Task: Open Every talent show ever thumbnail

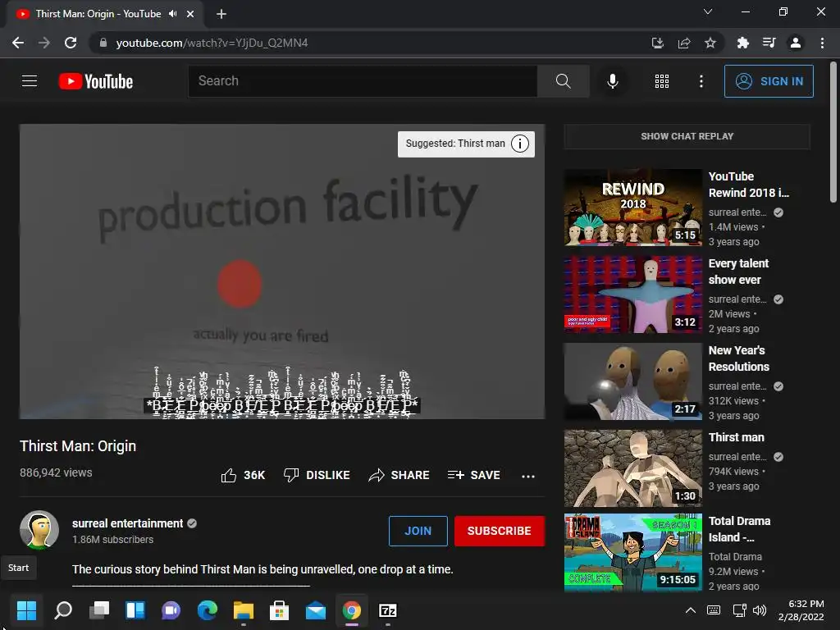Action: pyautogui.click(x=632, y=294)
